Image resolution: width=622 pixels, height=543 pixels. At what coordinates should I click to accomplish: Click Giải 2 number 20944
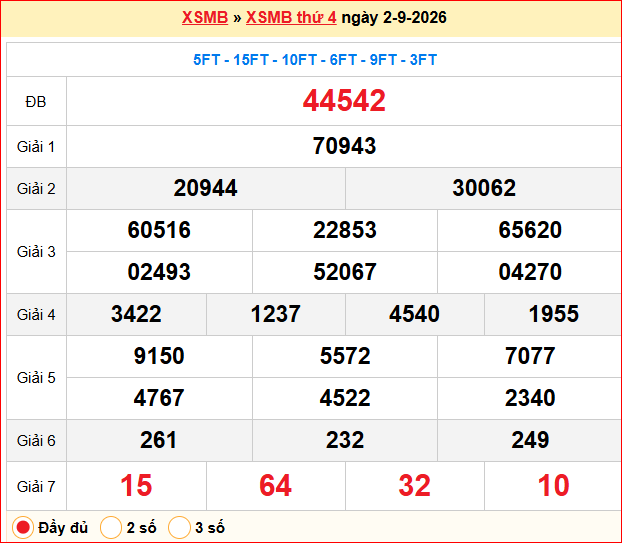pos(205,188)
